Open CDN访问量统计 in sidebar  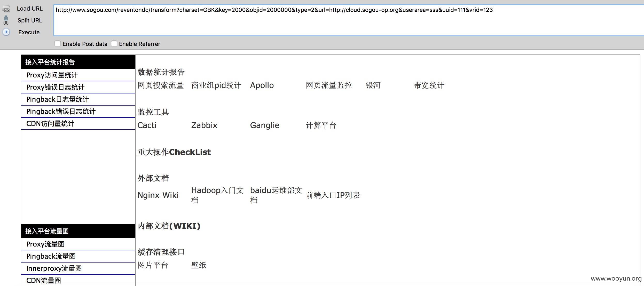[x=78, y=124]
